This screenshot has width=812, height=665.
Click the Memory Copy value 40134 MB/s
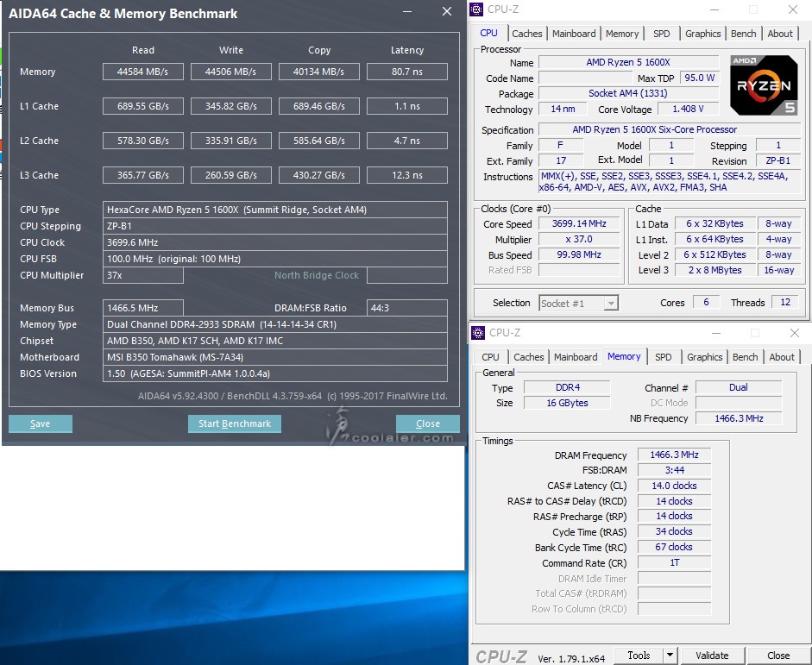319,72
